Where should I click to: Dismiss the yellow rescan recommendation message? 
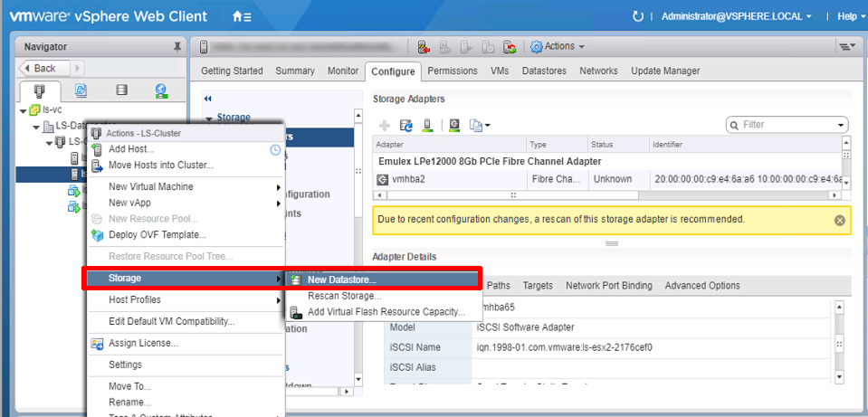[840, 220]
